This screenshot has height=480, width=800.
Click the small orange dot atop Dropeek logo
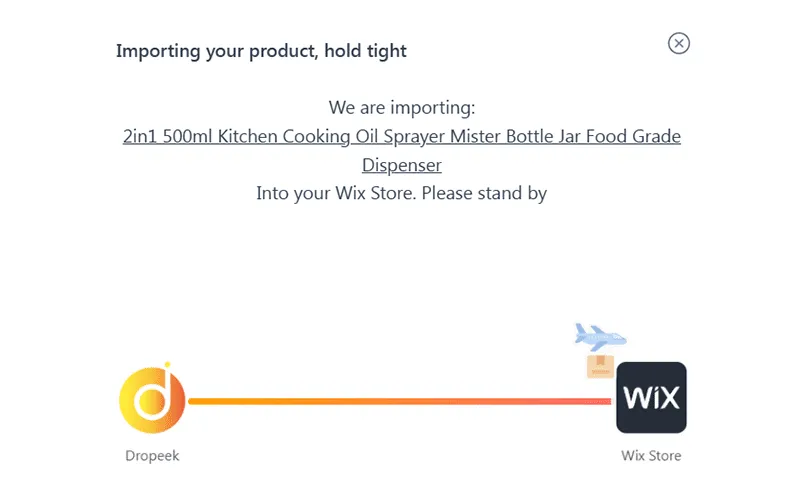click(x=166, y=367)
